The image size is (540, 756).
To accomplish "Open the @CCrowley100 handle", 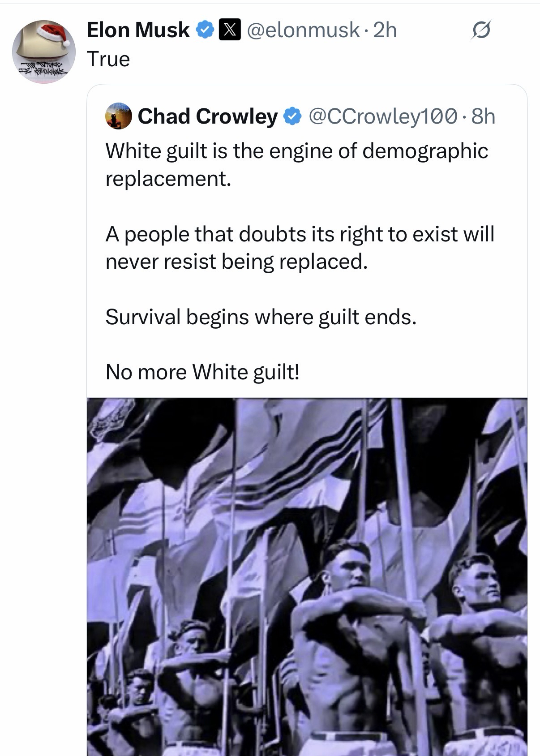I will [x=383, y=116].
